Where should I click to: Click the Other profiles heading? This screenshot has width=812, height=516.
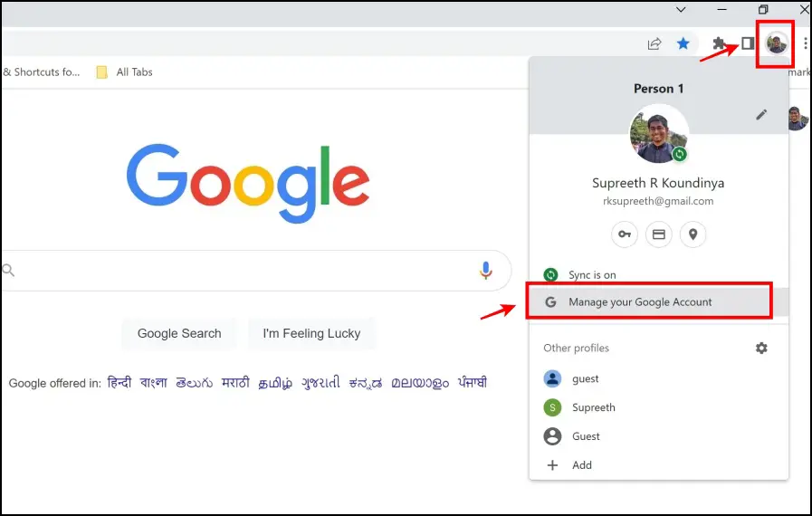coord(577,348)
